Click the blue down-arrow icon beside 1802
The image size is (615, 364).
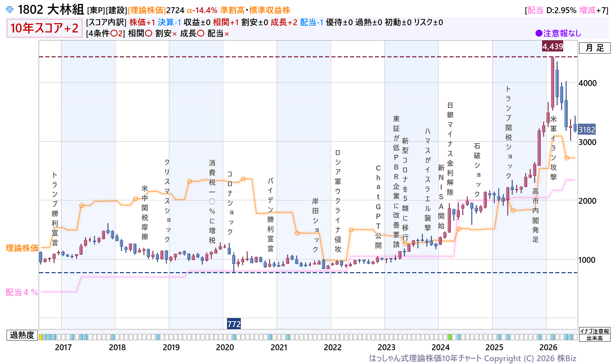pyautogui.click(x=10, y=10)
